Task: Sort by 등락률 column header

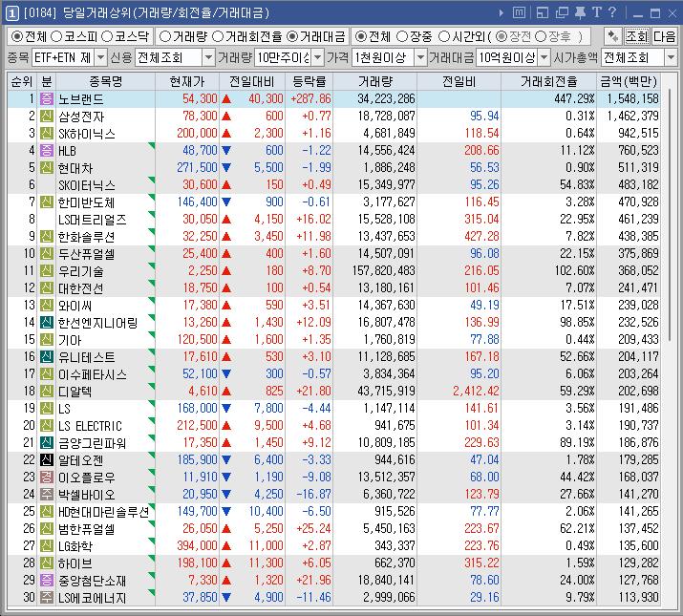Action: pyautogui.click(x=309, y=81)
